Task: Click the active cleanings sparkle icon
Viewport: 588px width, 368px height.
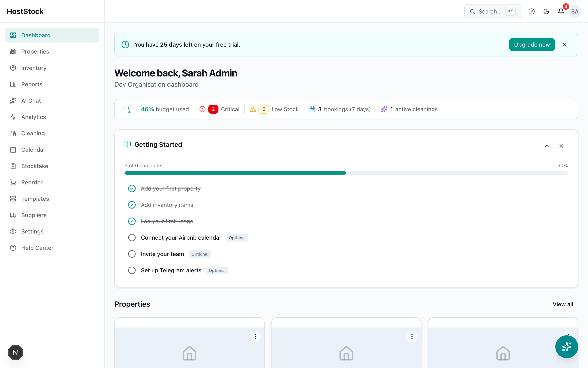Action: tap(384, 109)
